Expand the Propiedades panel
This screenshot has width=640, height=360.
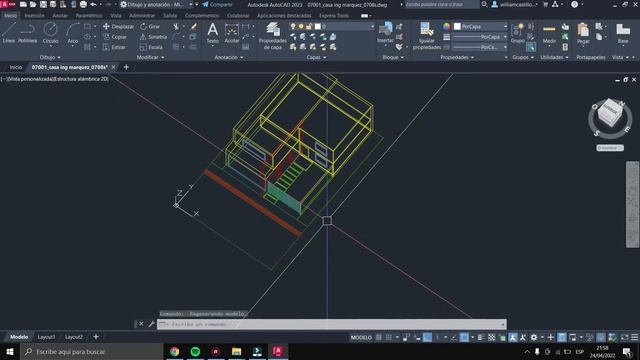point(457,58)
